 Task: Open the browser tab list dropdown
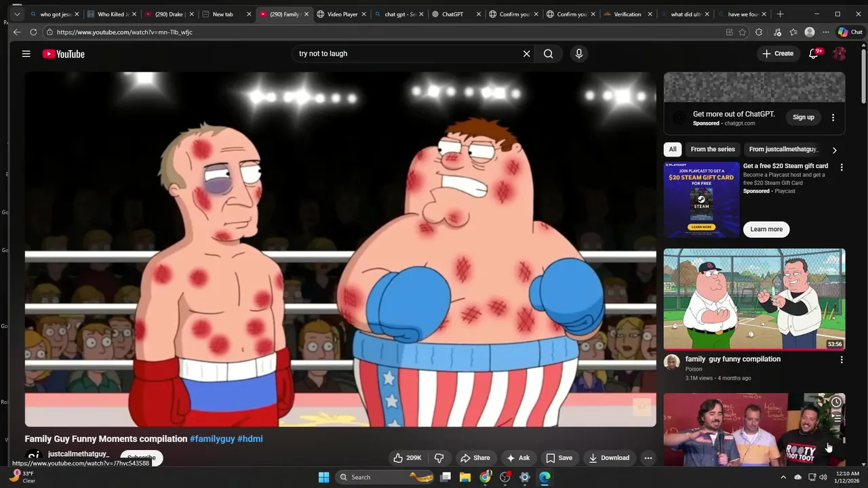pyautogui.click(x=16, y=14)
